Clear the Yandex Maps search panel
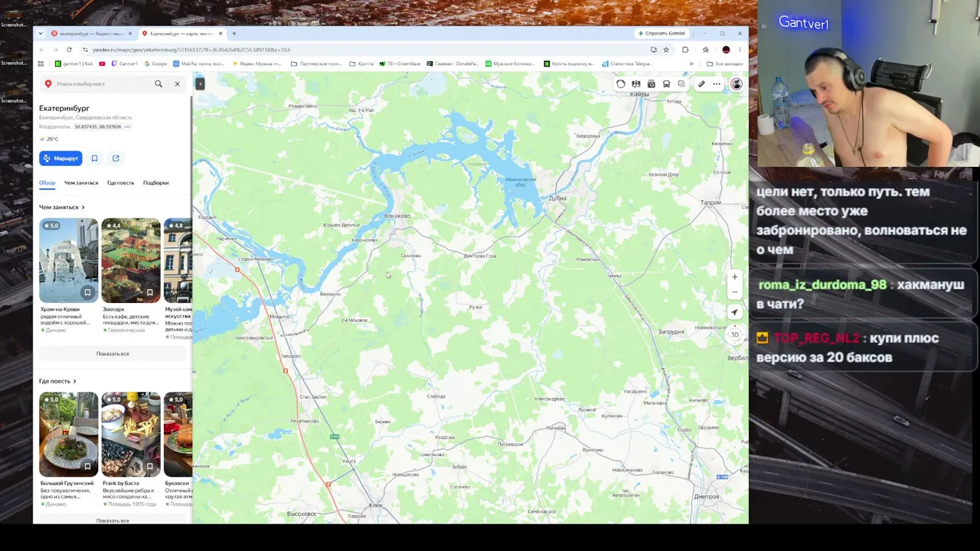Image resolution: width=980 pixels, height=551 pixels. click(177, 83)
